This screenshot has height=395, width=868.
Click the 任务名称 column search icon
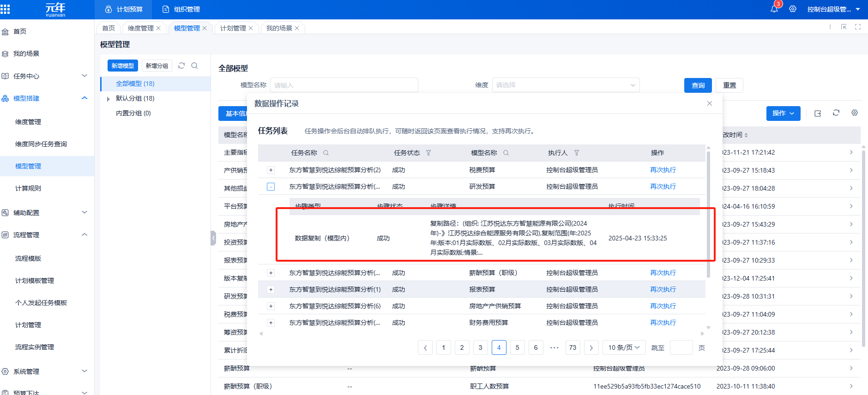[x=326, y=153]
